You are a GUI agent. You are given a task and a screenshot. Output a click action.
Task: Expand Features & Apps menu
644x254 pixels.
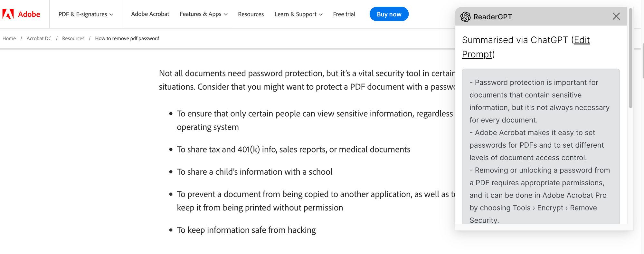coord(204,14)
